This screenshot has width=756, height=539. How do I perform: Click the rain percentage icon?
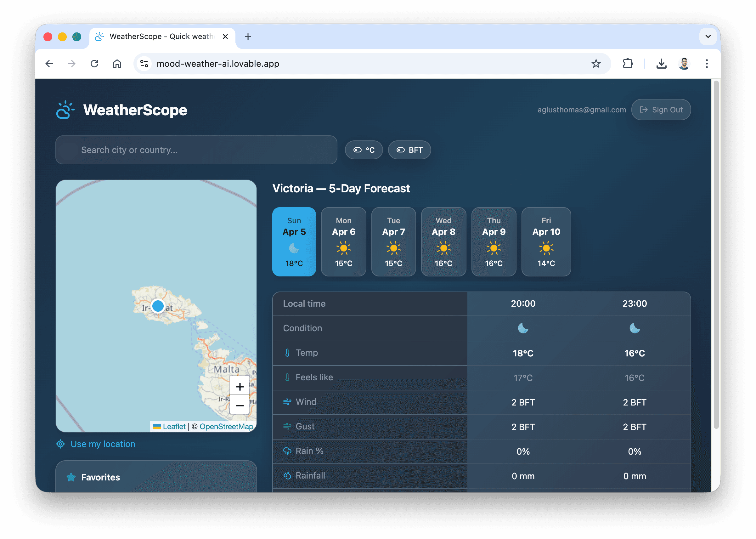(x=287, y=451)
